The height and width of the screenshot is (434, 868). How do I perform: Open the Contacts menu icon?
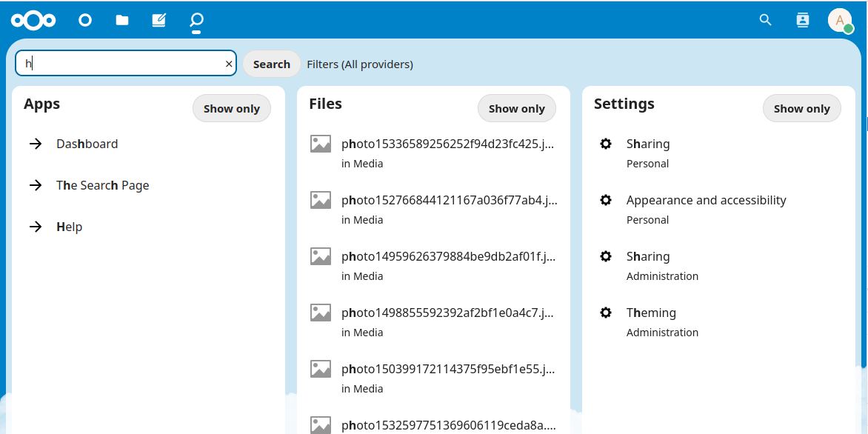tap(803, 20)
